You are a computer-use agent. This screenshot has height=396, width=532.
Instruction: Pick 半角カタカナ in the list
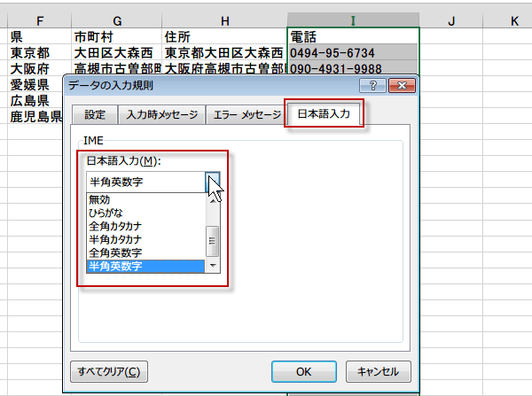[x=146, y=239]
